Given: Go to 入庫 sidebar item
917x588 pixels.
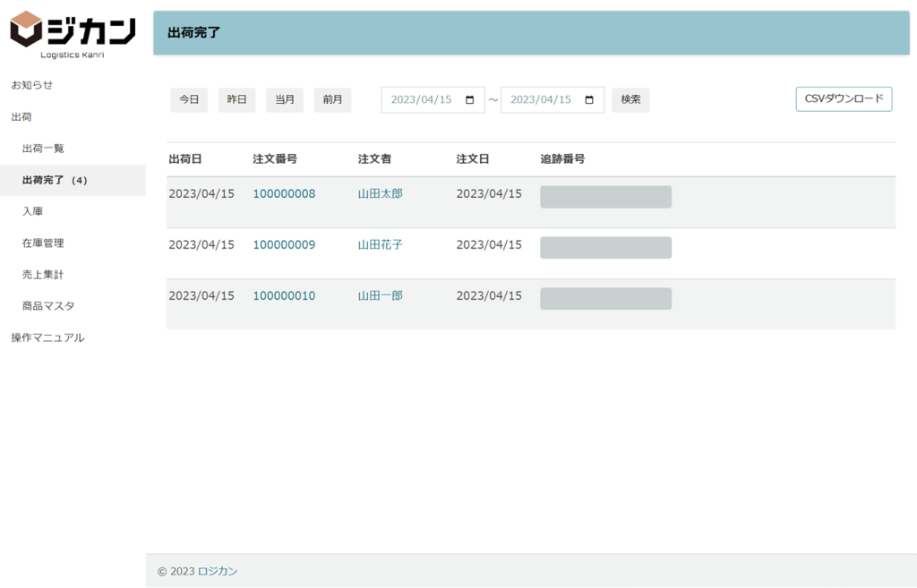Looking at the screenshot, I should pyautogui.click(x=33, y=211).
